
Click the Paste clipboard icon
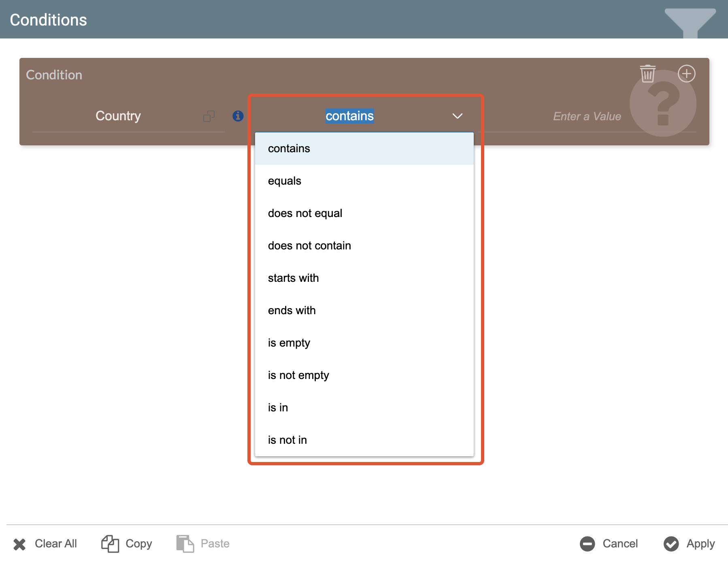185,543
